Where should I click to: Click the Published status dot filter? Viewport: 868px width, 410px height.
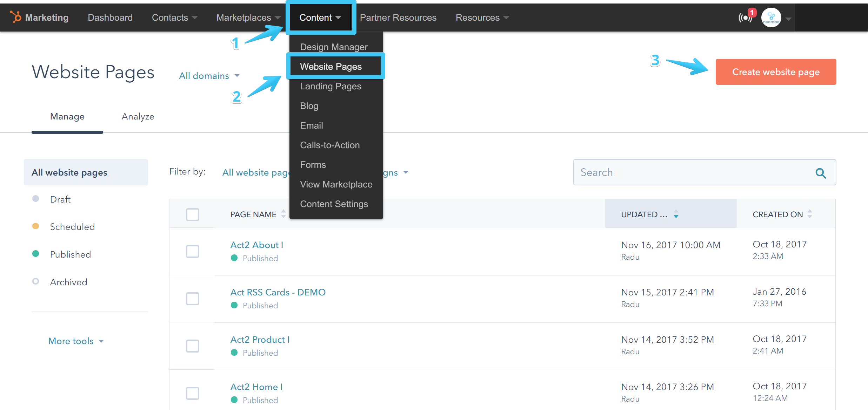(36, 254)
